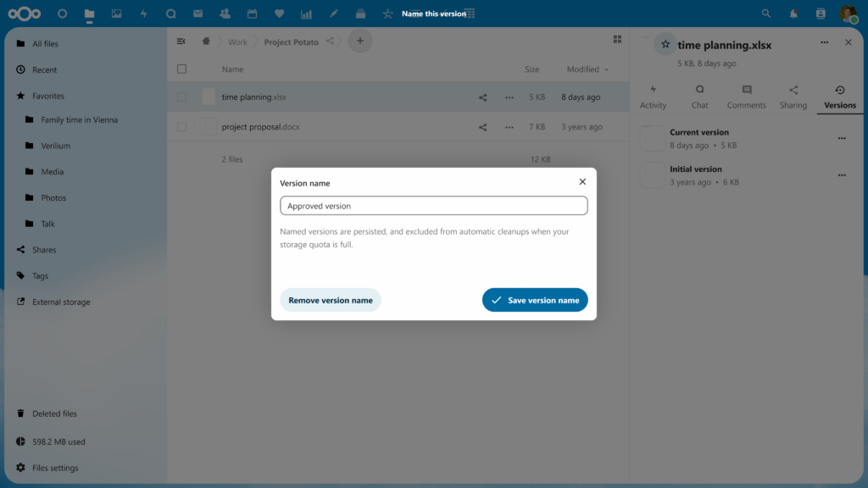Click the Version name text input field
The image size is (868, 488).
click(x=433, y=205)
